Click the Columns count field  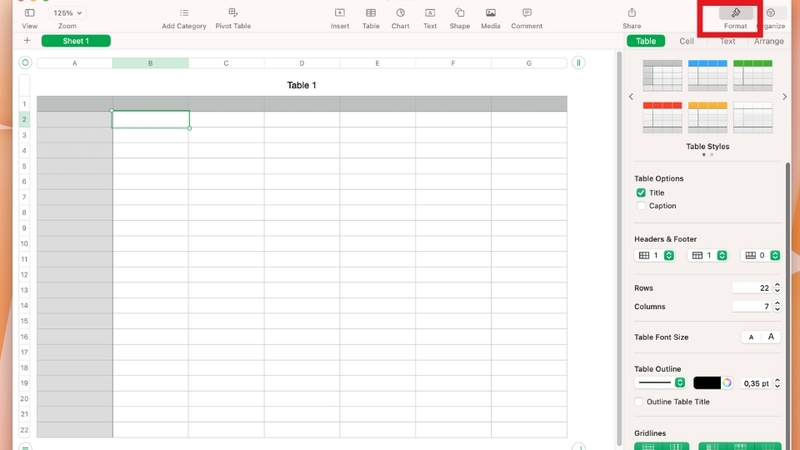click(752, 306)
